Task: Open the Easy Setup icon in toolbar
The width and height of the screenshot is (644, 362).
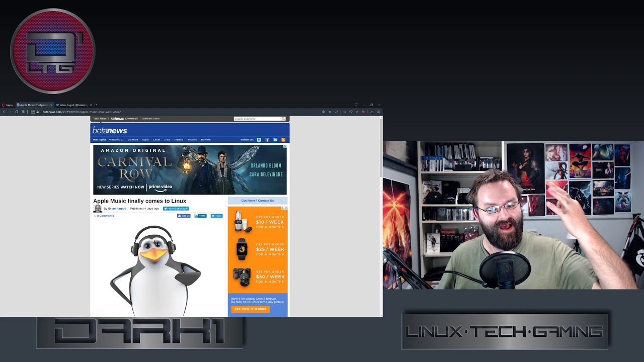Action: tap(378, 112)
